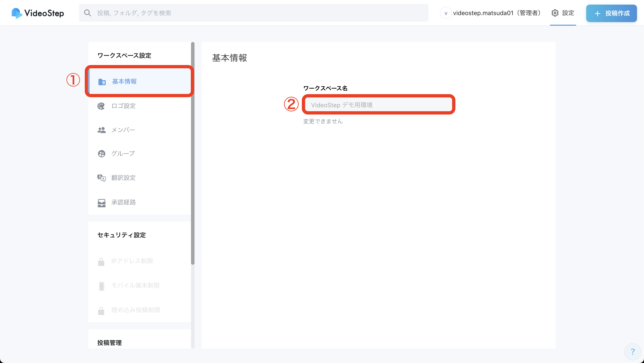Click the search magnifier icon
Screen dimensions: 644x363
coord(87,13)
